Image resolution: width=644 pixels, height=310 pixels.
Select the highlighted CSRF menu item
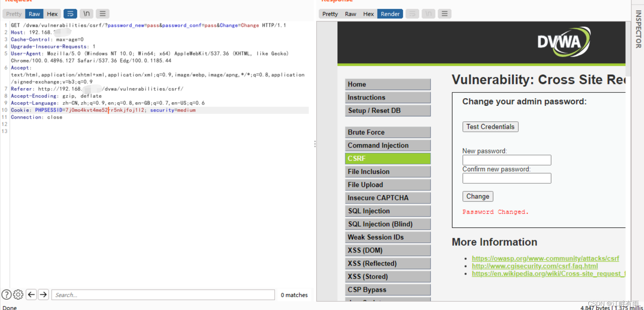click(388, 159)
